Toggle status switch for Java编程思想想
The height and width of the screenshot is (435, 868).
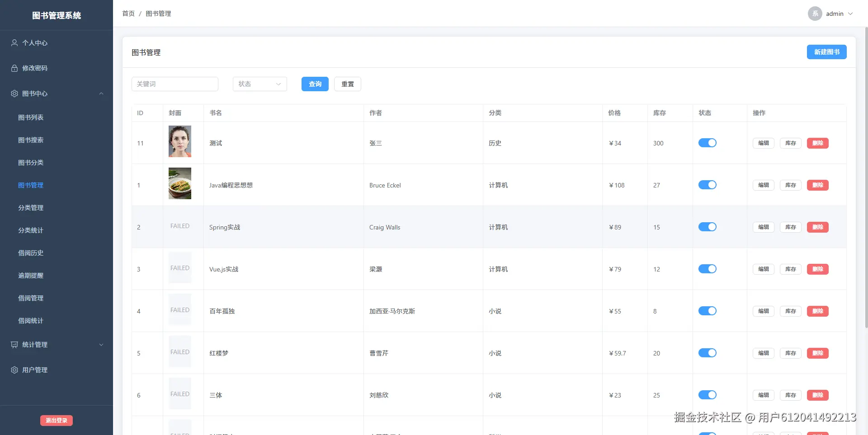[708, 185]
